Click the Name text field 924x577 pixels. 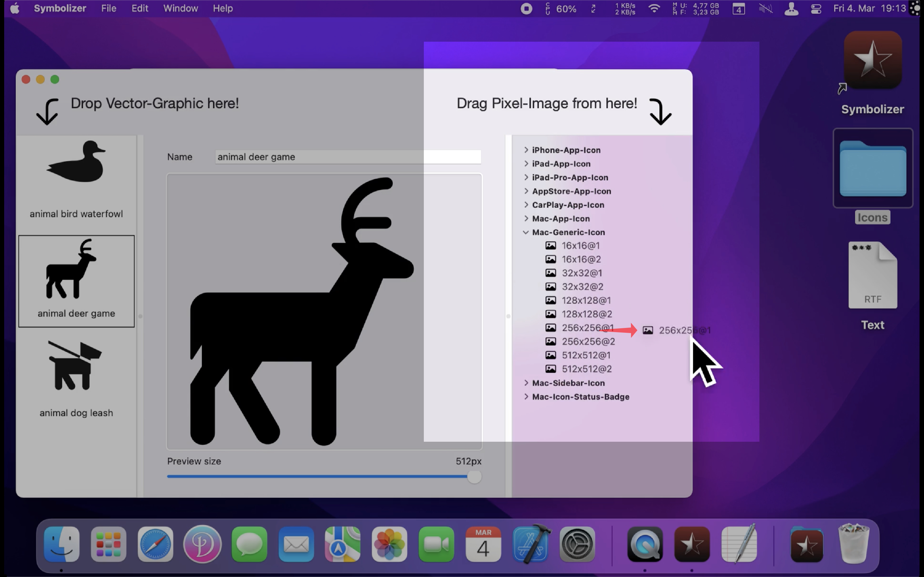[x=347, y=157]
